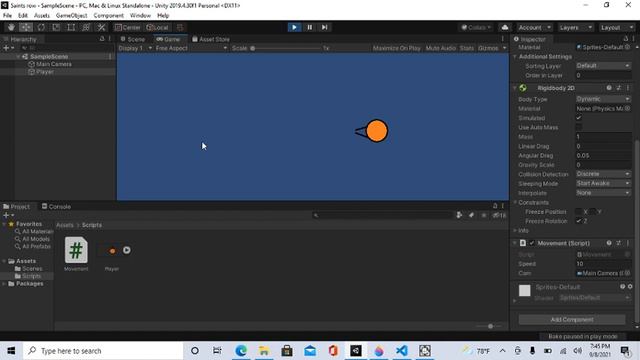This screenshot has width=640, height=360.
Task: Select the Scale tool
Action: pos(56,27)
